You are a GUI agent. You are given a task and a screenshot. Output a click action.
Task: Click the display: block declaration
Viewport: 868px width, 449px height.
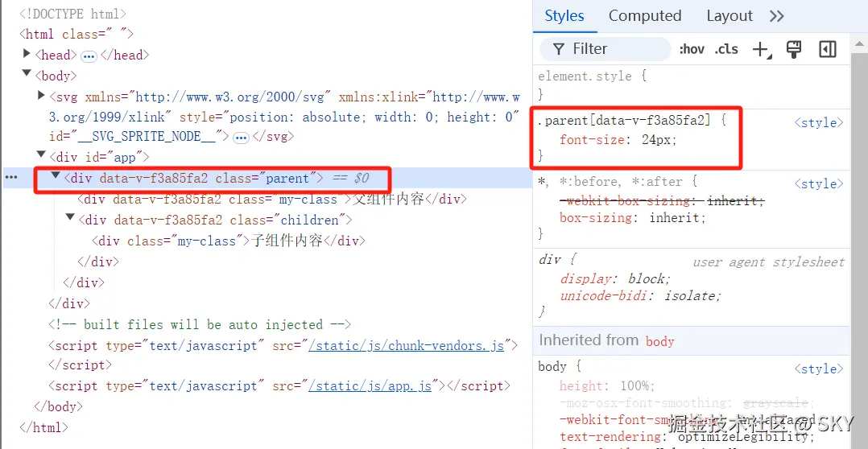pos(615,278)
